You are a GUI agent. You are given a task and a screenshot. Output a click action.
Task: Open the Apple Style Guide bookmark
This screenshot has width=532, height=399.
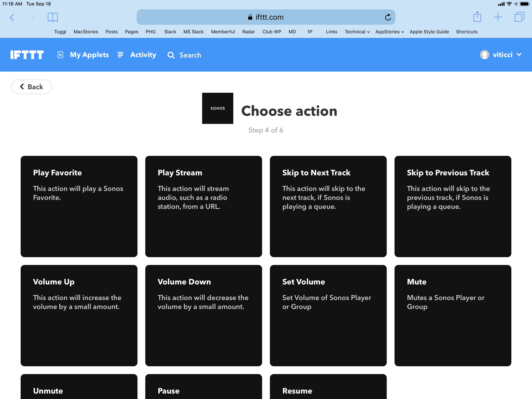pos(429,32)
